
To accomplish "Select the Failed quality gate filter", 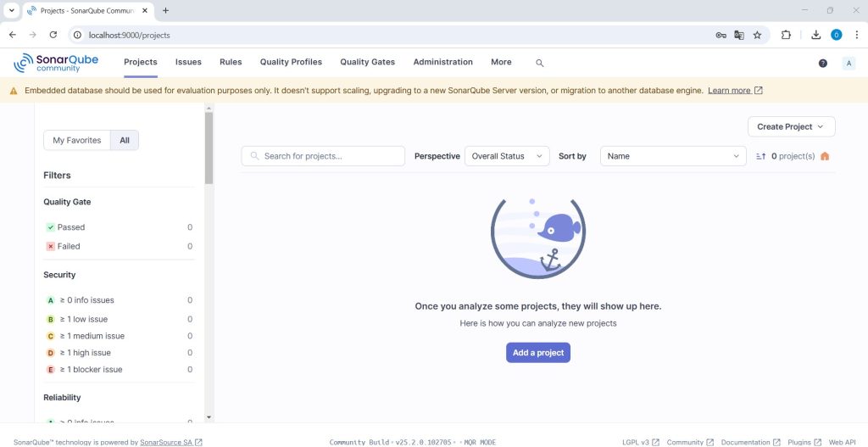I will click(119, 246).
